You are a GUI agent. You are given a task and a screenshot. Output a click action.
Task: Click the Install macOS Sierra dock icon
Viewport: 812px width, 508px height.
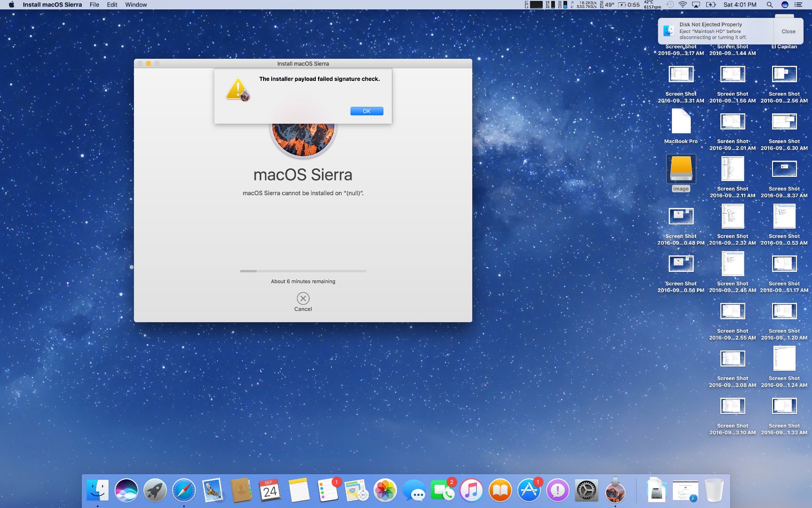coord(615,491)
